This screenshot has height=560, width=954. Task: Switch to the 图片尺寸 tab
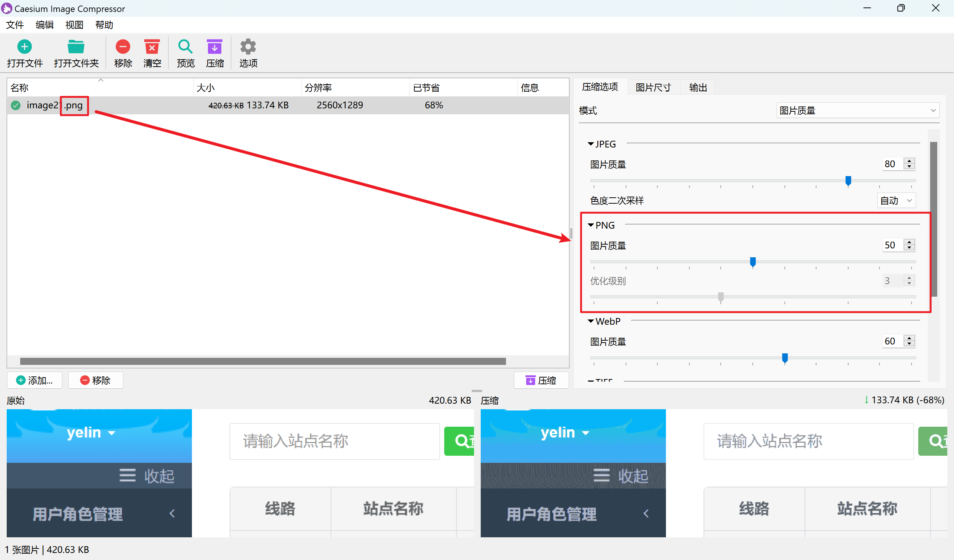(653, 87)
